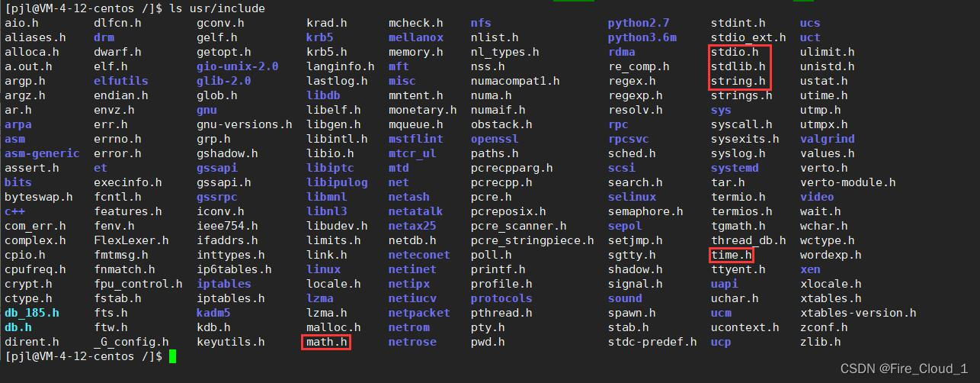Click the semaphore.h file name
Viewport: 980px width, 383px height.
tap(645, 211)
